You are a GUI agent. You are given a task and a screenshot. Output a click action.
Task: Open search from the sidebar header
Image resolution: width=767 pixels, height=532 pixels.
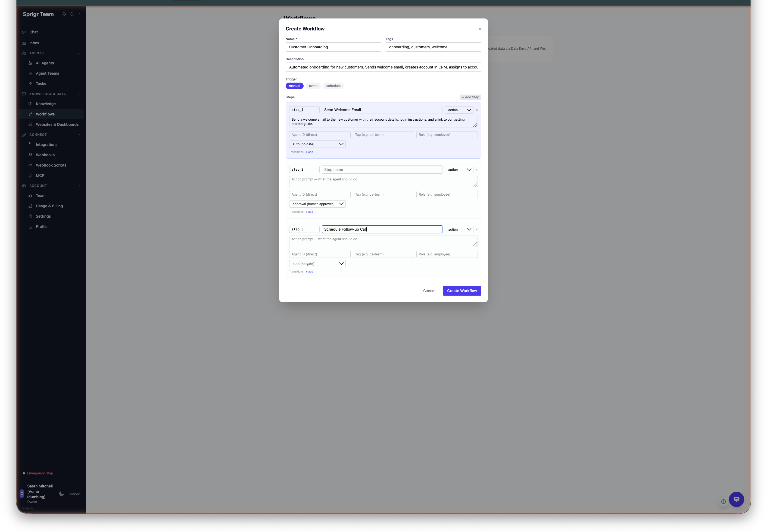pyautogui.click(x=72, y=14)
